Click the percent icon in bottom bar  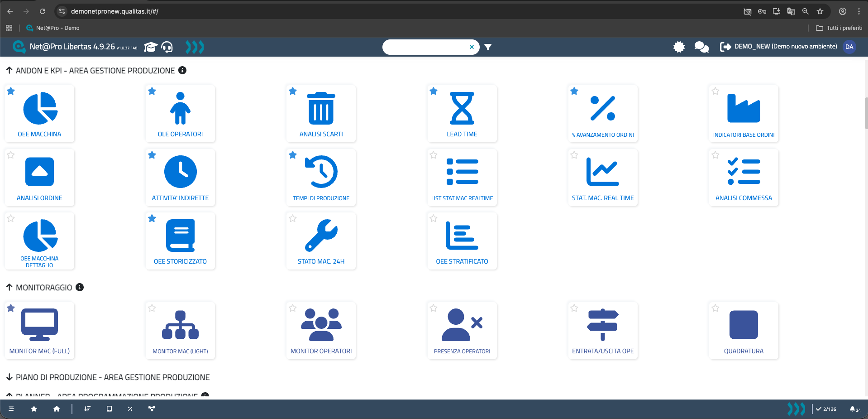pos(130,409)
